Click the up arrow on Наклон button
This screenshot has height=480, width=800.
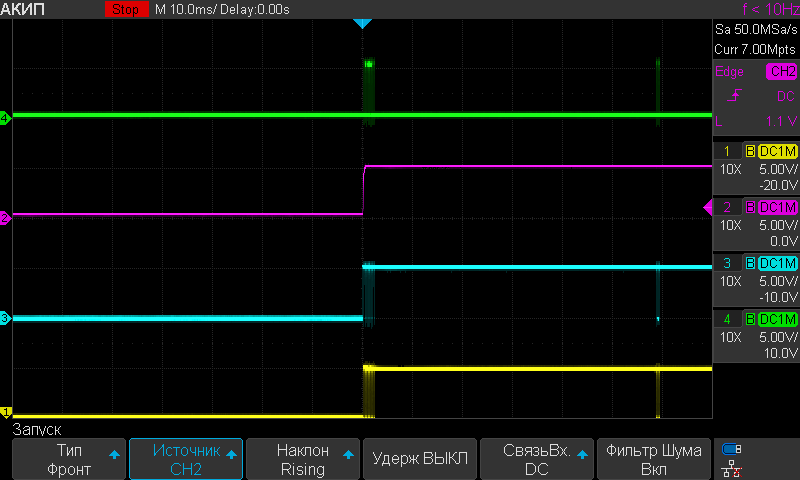tap(348, 454)
